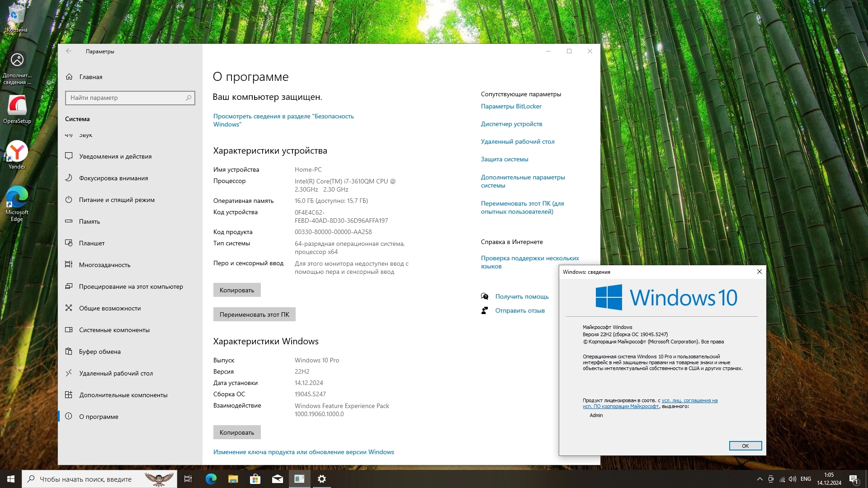Show hidden tray icons chevron
This screenshot has width=868, height=488.
tap(759, 479)
